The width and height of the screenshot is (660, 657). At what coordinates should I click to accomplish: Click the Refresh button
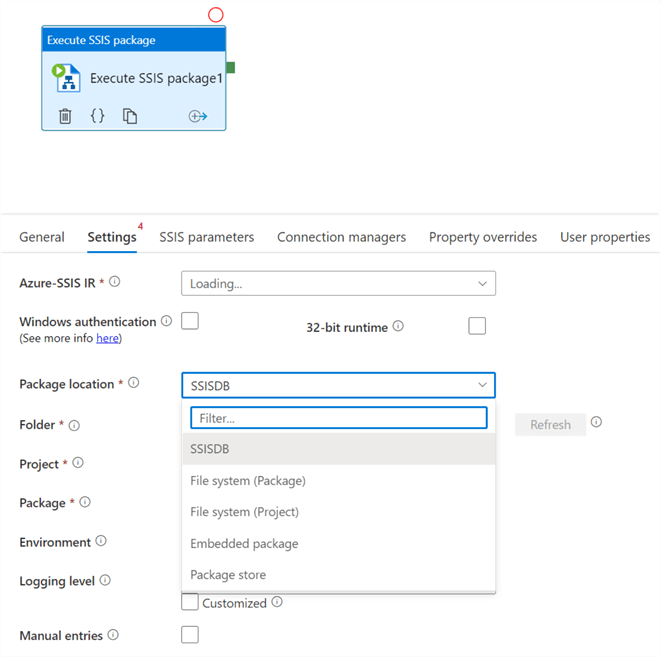(550, 425)
